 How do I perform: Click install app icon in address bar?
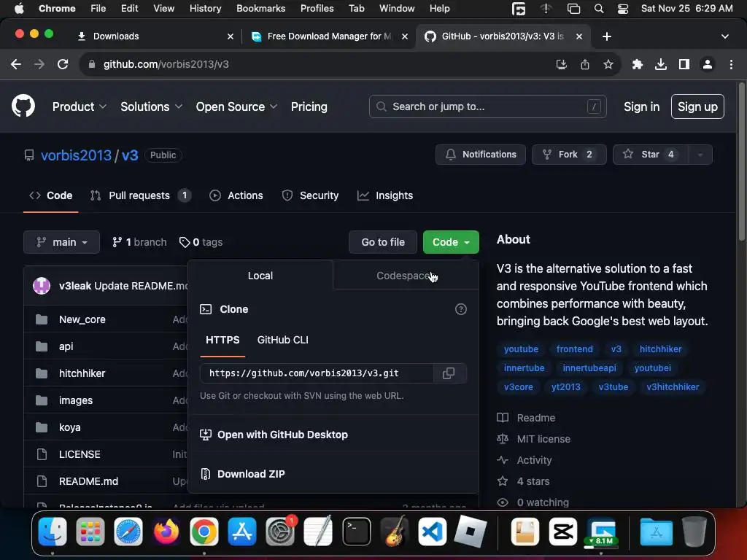562,64
